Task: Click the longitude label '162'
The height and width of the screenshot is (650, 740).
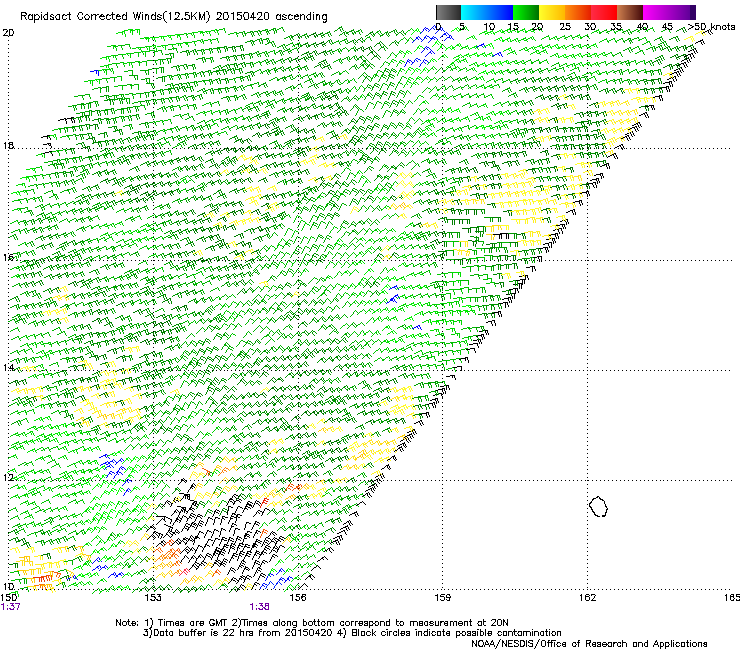Action: 587,598
